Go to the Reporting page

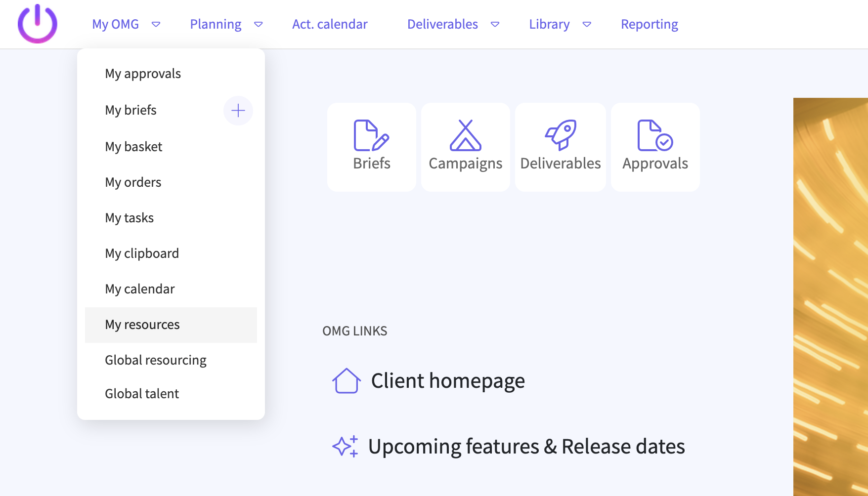click(649, 24)
